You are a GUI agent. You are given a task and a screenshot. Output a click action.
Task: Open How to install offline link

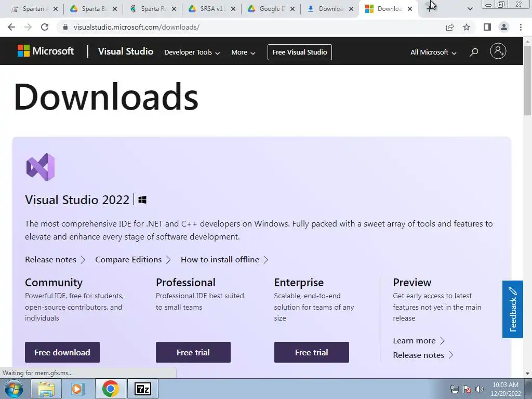[224, 260]
